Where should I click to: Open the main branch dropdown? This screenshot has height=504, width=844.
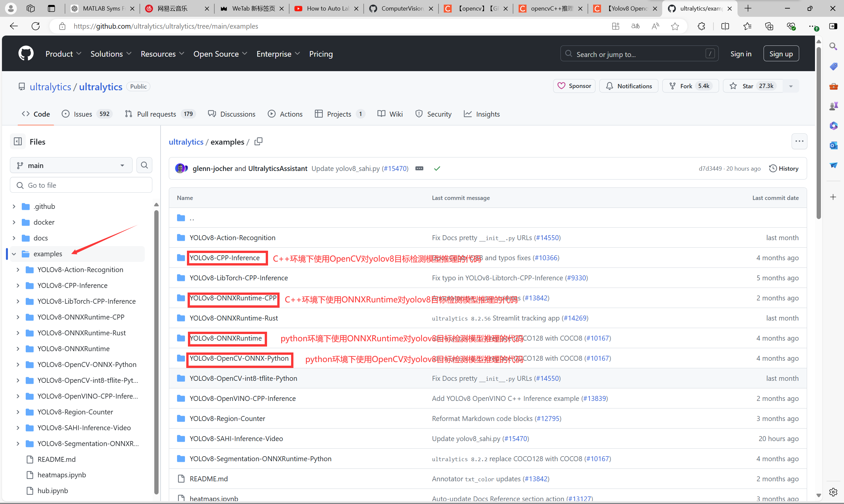point(71,165)
